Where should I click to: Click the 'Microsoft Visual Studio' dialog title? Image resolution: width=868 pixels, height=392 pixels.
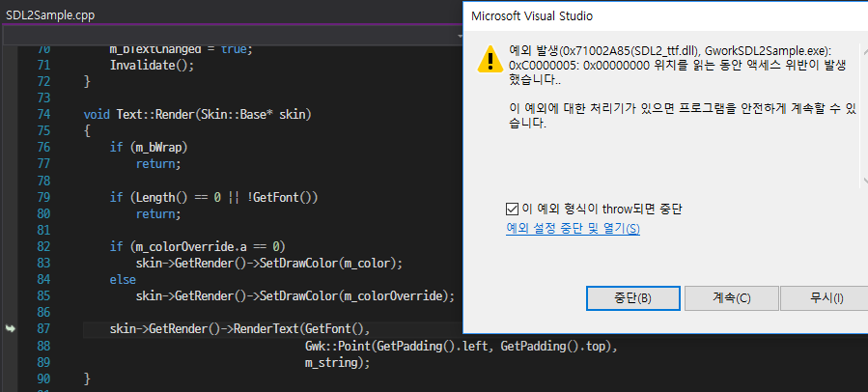pos(532,16)
